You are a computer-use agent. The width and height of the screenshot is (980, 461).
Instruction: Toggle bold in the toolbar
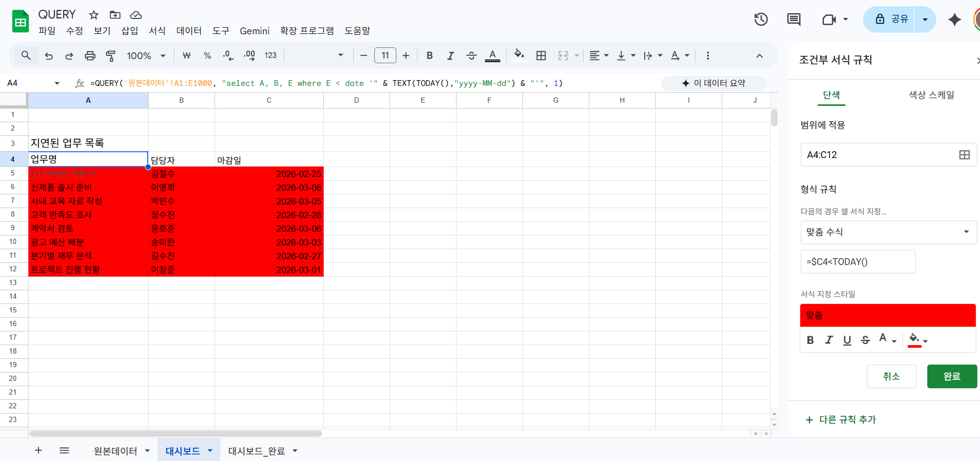(430, 56)
